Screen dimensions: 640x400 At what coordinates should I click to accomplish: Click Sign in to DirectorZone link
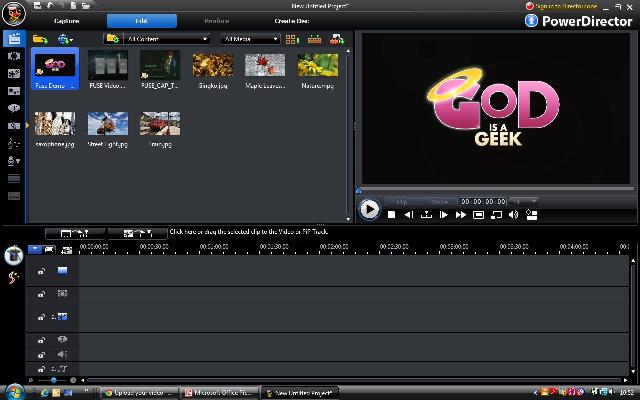click(x=566, y=6)
